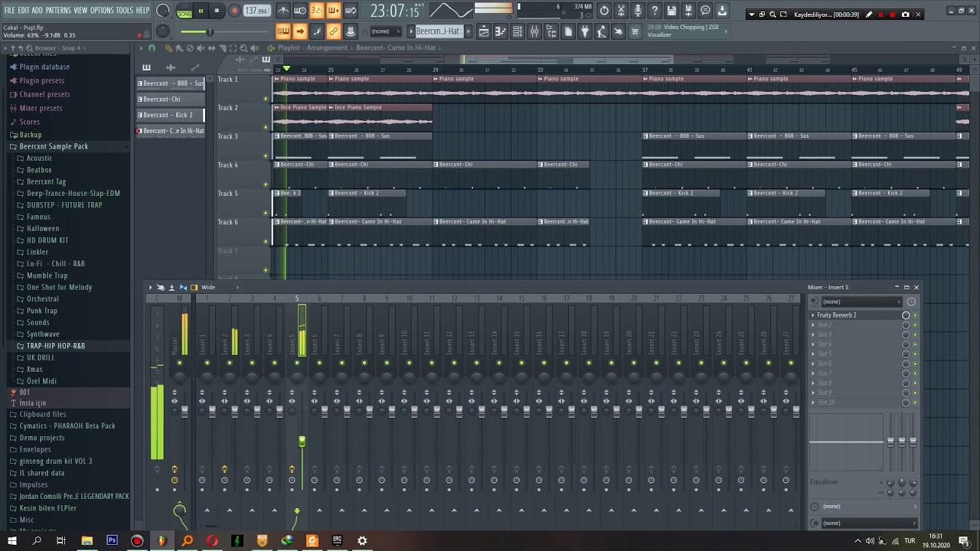
Task: Open the EDIT menu
Action: pos(24,10)
